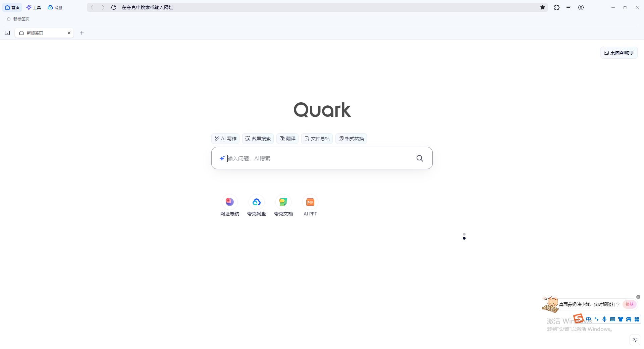Open the 夸克文档 shortcut
Image resolution: width=644 pixels, height=349 pixels.
[x=283, y=206]
